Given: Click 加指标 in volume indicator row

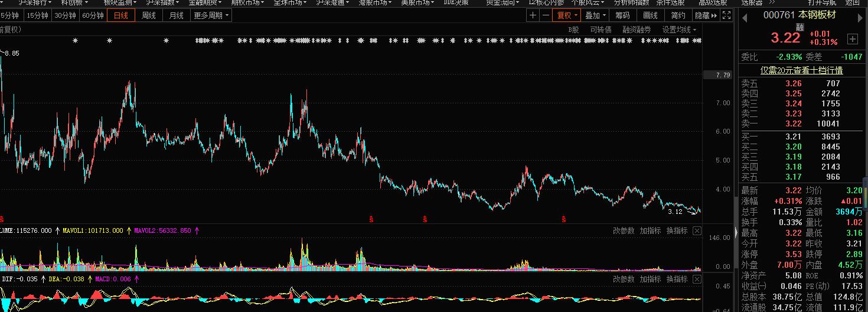Looking at the screenshot, I should tap(650, 230).
